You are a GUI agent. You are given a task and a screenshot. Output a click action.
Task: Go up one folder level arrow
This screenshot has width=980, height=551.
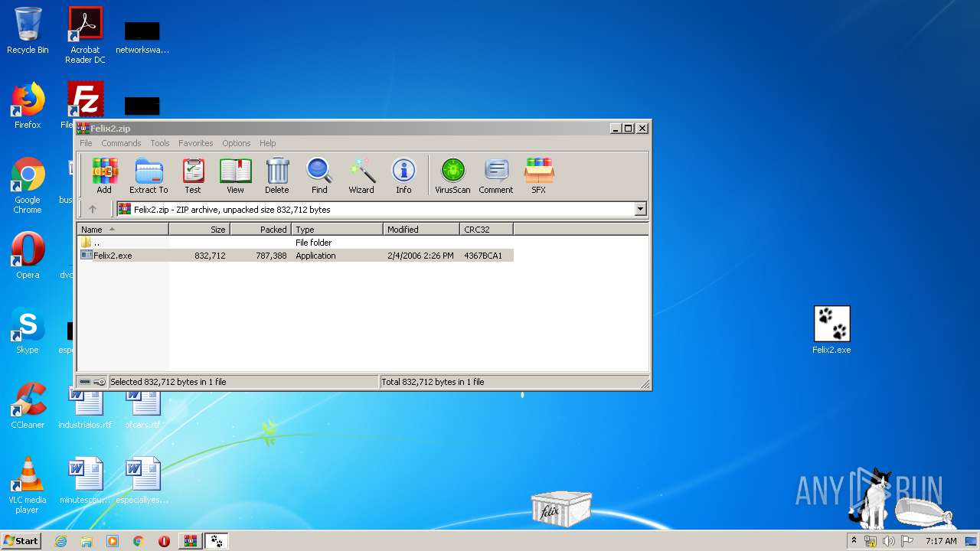coord(93,209)
